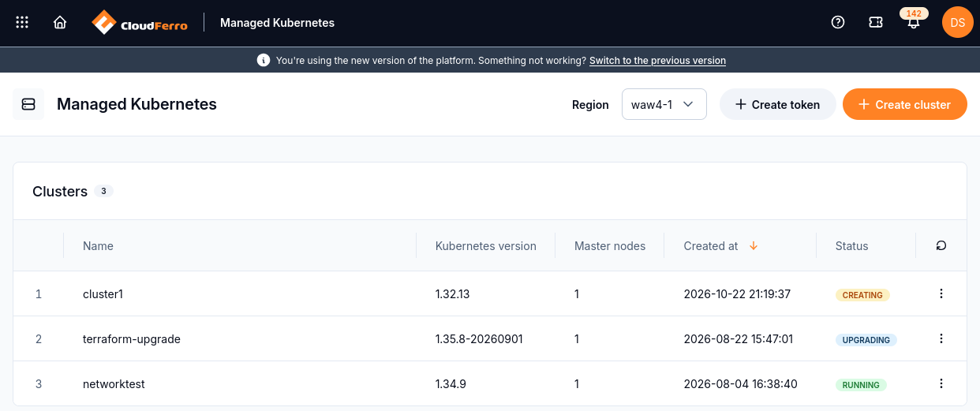Sort by the Name column header
980x411 pixels.
tap(98, 246)
